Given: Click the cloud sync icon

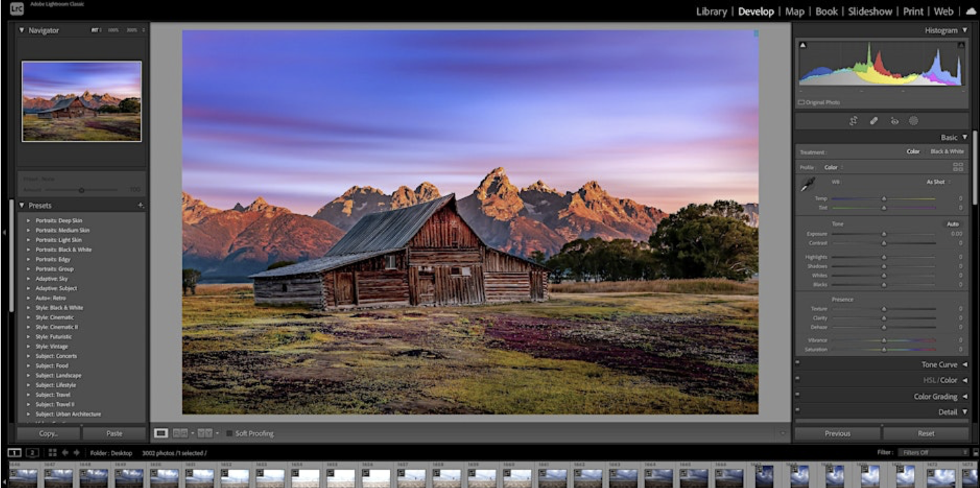Looking at the screenshot, I should coord(972,11).
